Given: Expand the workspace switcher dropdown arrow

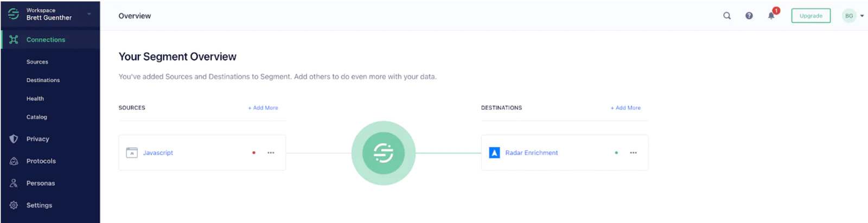Looking at the screenshot, I should point(89,14).
